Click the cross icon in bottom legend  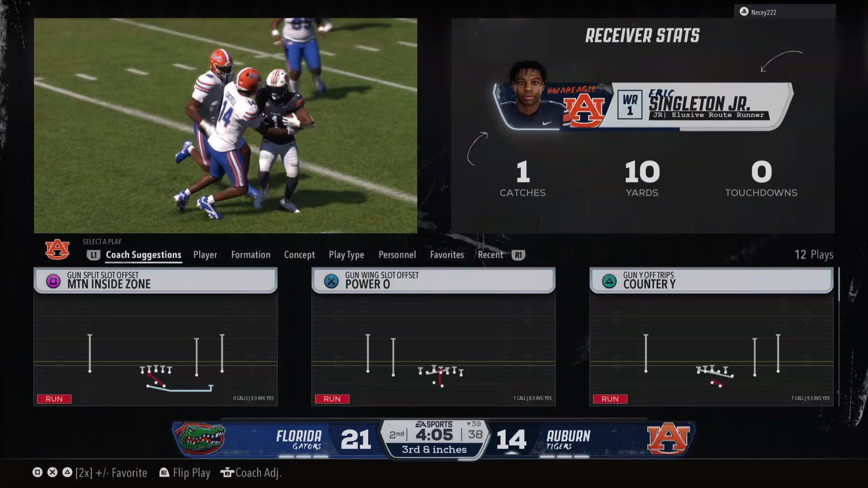point(52,472)
